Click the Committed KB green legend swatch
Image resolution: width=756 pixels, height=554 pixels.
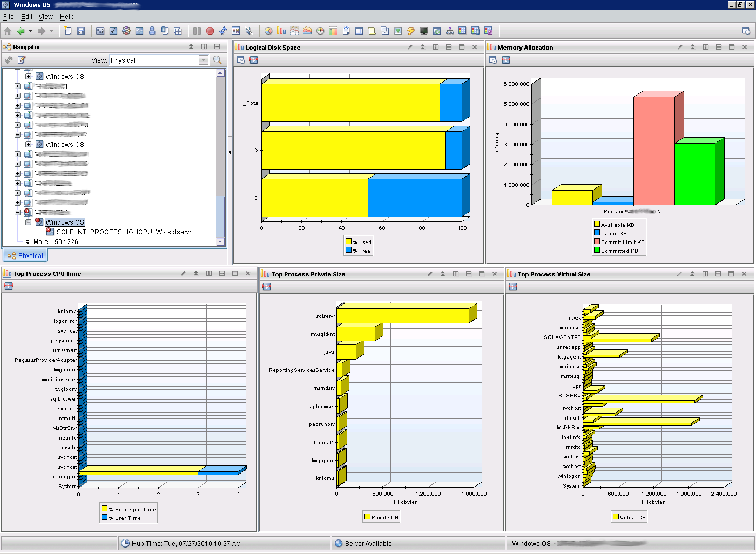[597, 250]
